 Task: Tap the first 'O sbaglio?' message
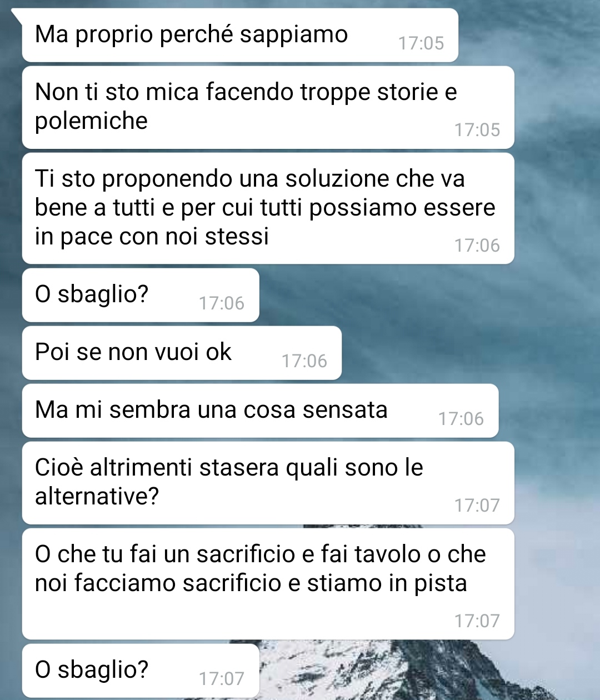pos(141,295)
